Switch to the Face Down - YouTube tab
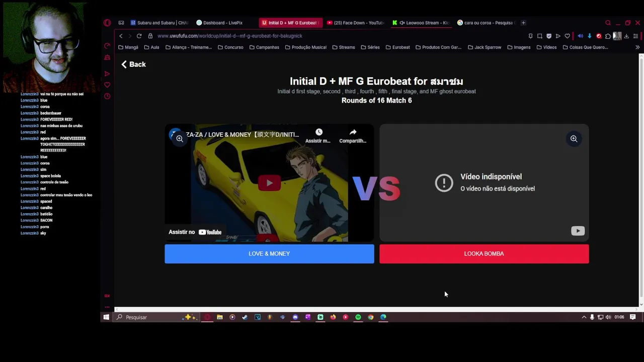This screenshot has width=644, height=362. 355,23
